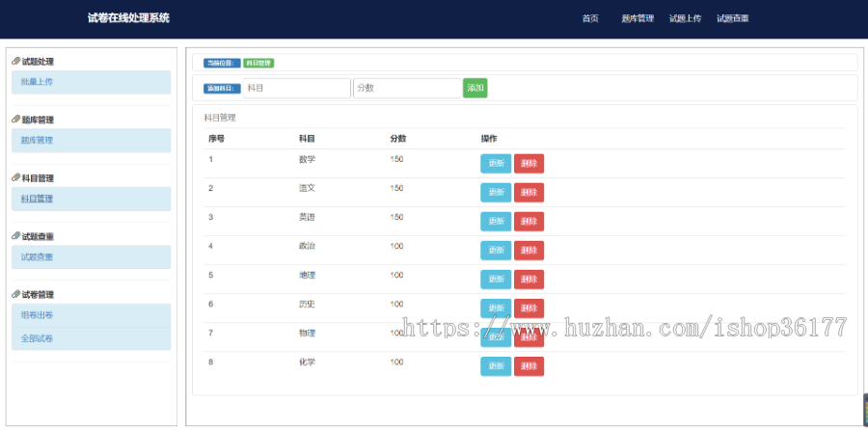Click 更新 for the 化学 row
The height and width of the screenshot is (430, 868).
(496, 366)
